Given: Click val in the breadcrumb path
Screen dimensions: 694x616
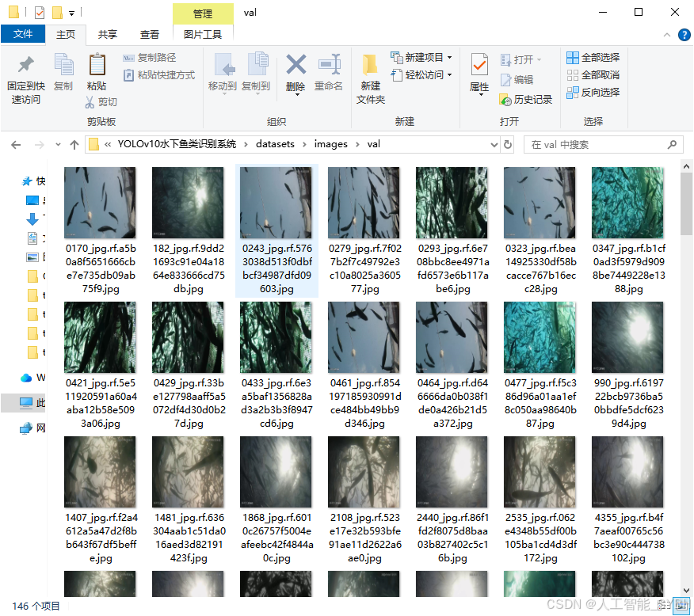Looking at the screenshot, I should [x=374, y=144].
